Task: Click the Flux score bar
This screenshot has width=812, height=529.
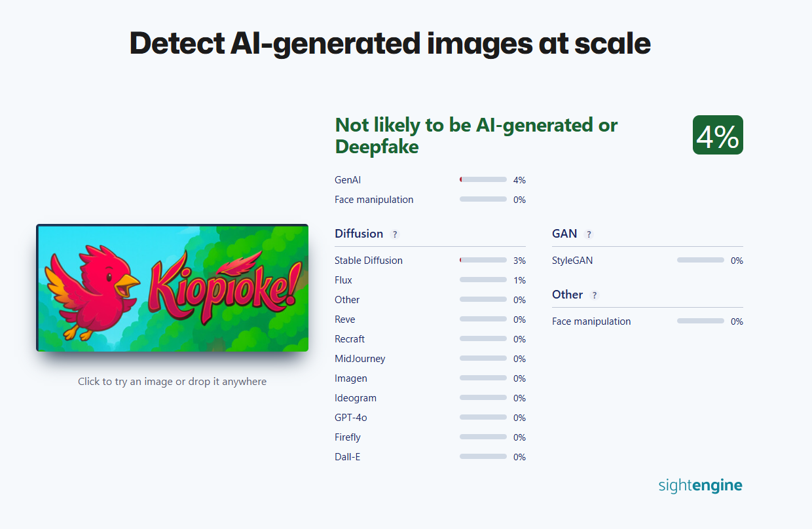Action: click(483, 280)
